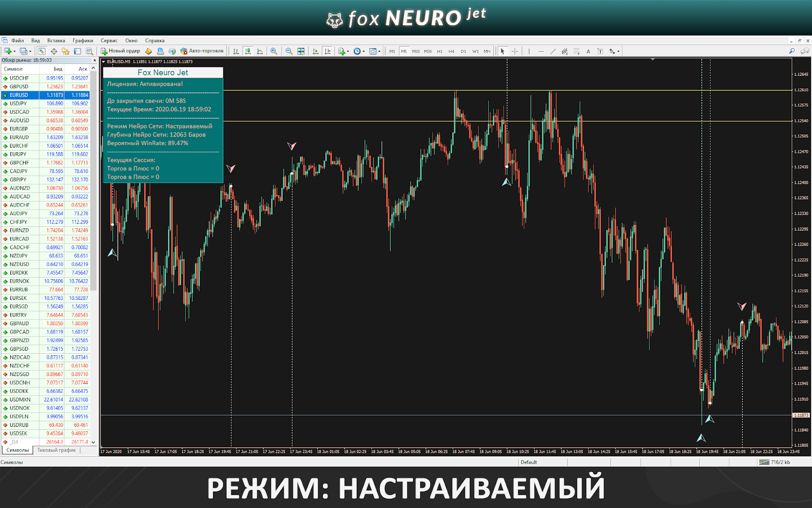Open the search magnifier icon
This screenshot has width=812, height=508.
coord(792,51)
